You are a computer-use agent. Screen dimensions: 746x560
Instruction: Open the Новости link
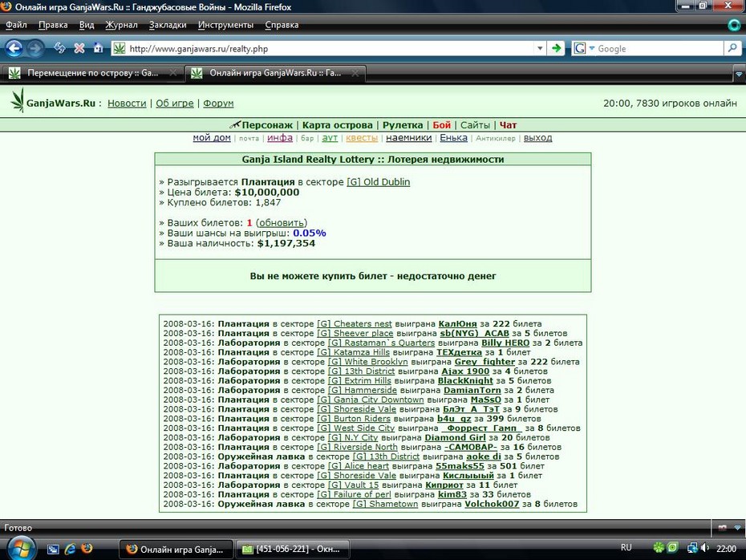click(x=127, y=103)
